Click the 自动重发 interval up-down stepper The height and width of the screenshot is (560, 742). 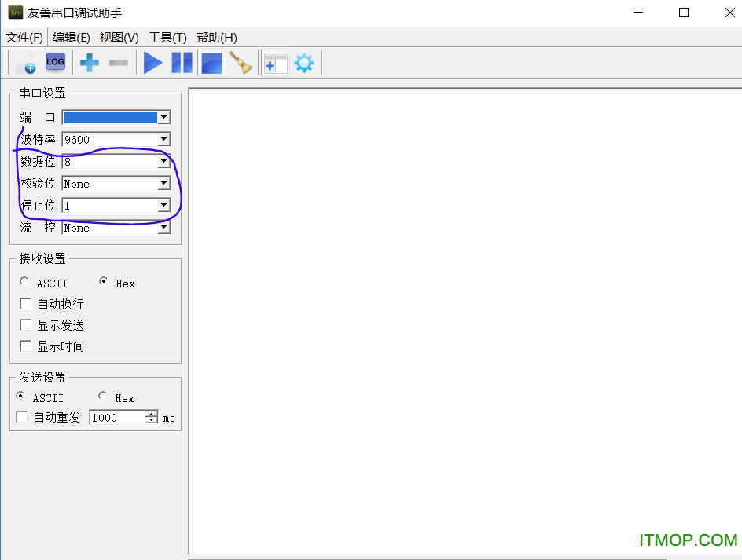click(152, 418)
